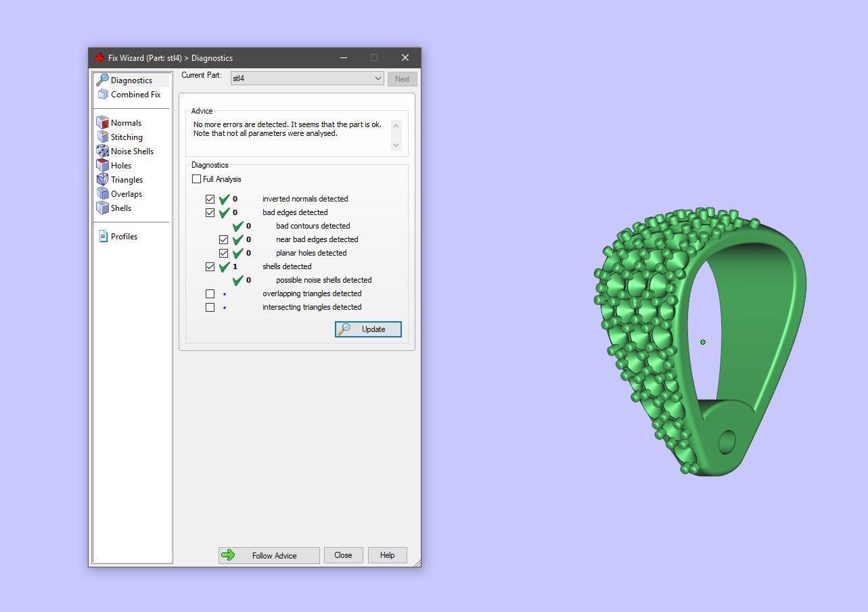Screen dimensions: 868x612
Task: Click the Holes cube icon
Action: pos(102,165)
